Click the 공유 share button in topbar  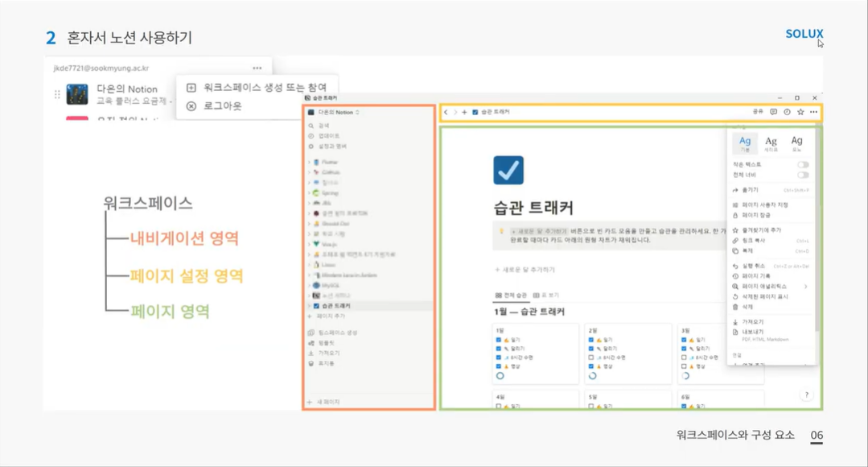click(758, 112)
